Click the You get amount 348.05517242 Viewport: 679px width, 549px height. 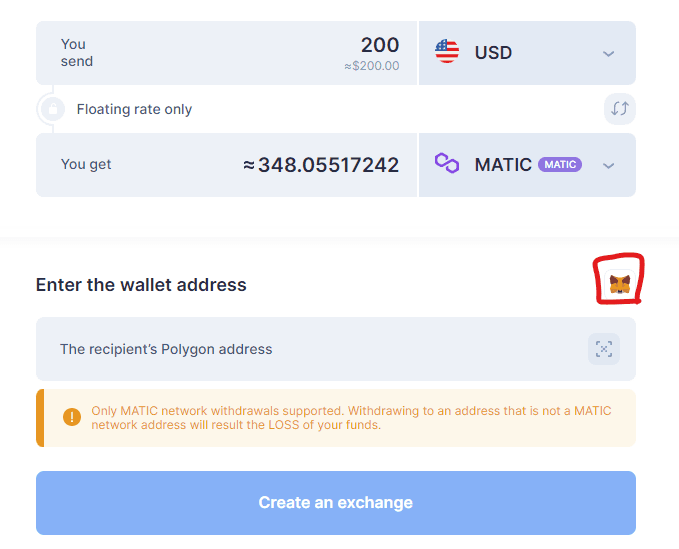pyautogui.click(x=321, y=165)
